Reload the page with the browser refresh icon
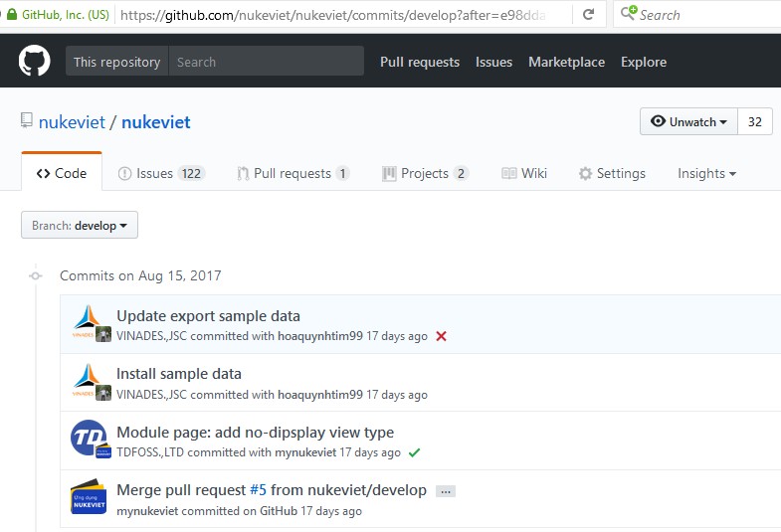 coord(588,15)
